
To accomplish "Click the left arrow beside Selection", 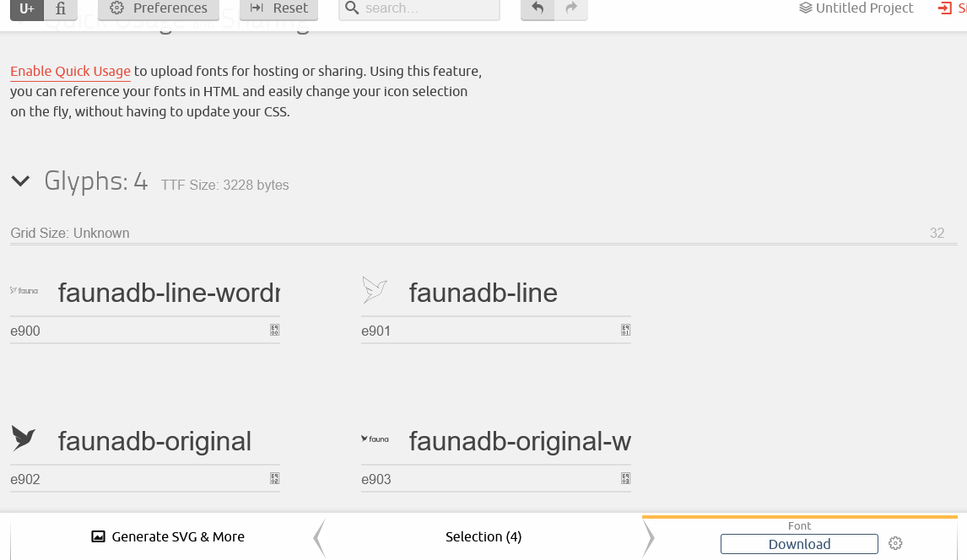I will (x=319, y=538).
